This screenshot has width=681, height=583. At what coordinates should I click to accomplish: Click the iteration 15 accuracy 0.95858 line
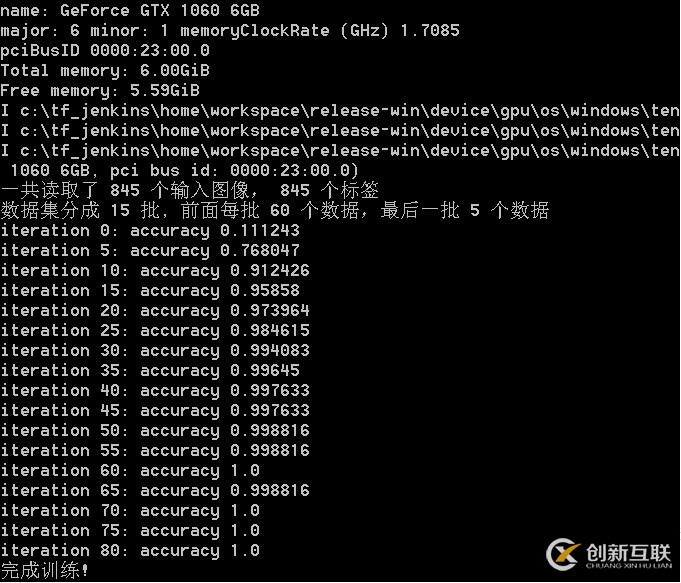coord(150,290)
